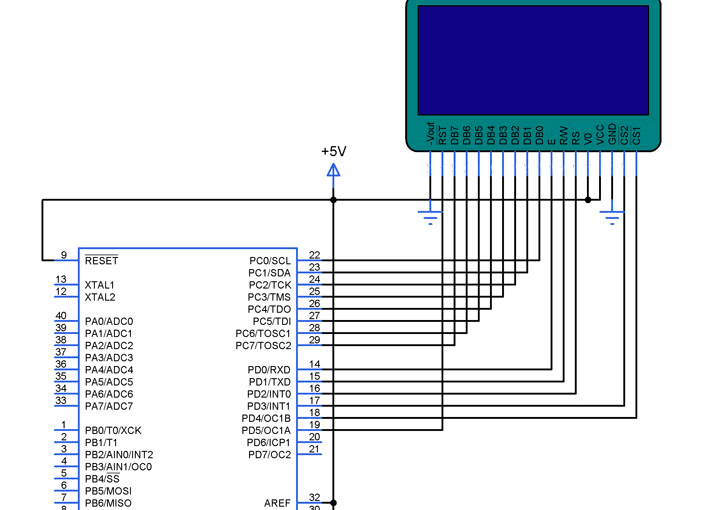Click the -Vout label on the LCD

(430, 133)
